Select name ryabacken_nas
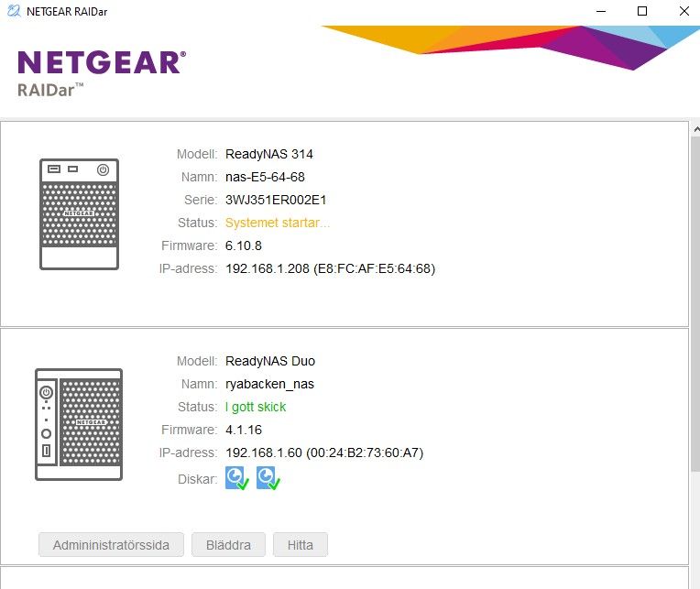 tap(269, 384)
